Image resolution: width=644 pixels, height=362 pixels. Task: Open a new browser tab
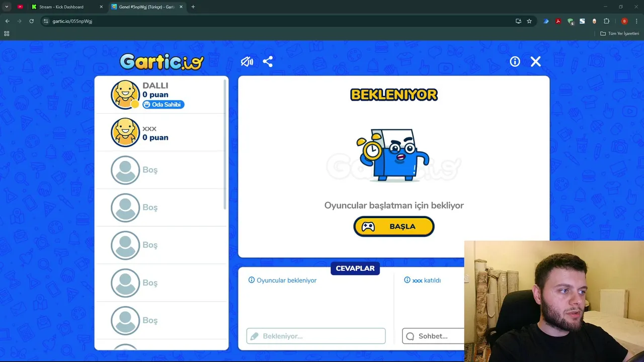point(193,7)
